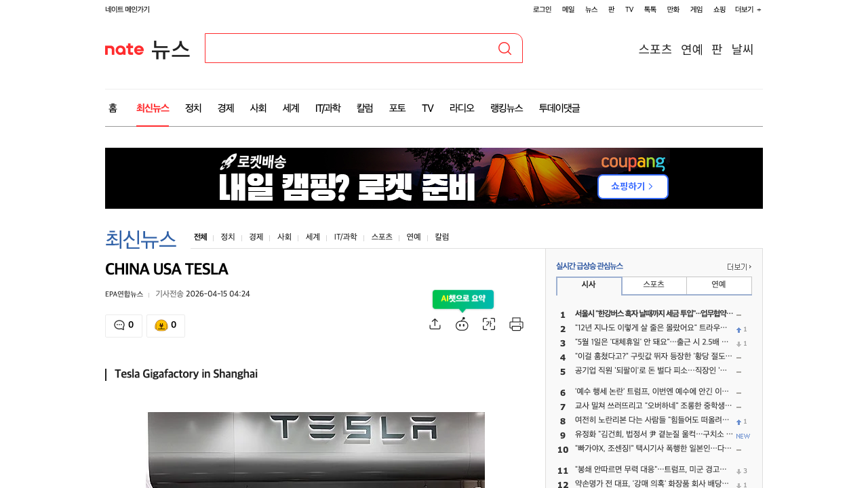Expand the 더보기 + top menu
This screenshot has width=868, height=488.
point(748,9)
